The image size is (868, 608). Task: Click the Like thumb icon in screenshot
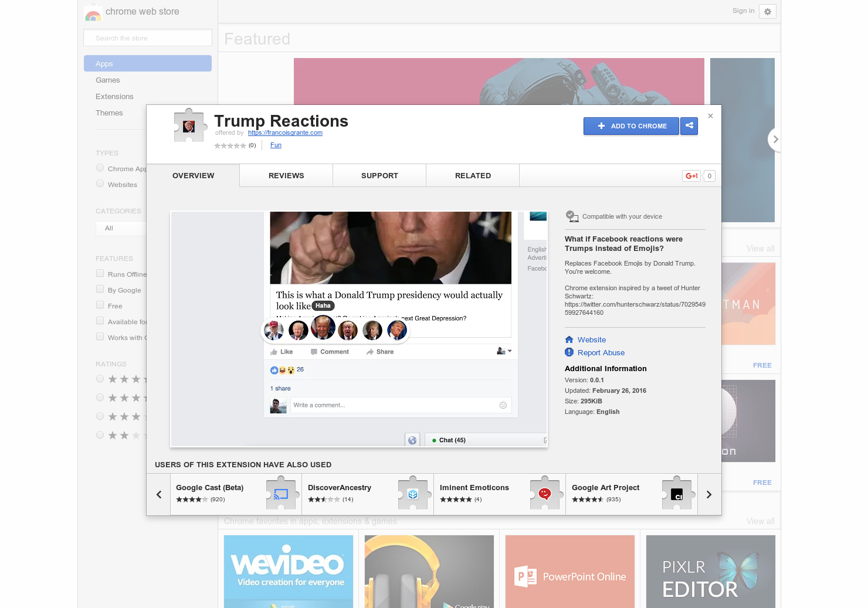pos(274,352)
